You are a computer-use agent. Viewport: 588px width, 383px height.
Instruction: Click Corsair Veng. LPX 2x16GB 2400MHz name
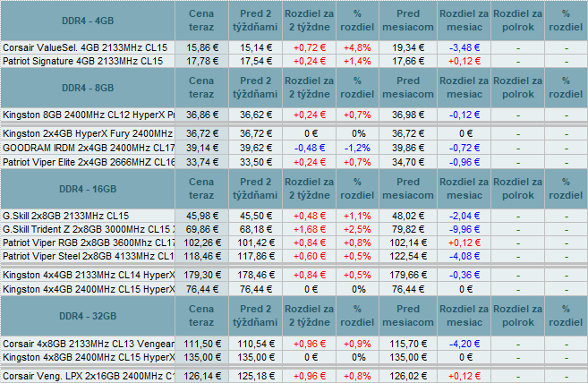tap(89, 376)
